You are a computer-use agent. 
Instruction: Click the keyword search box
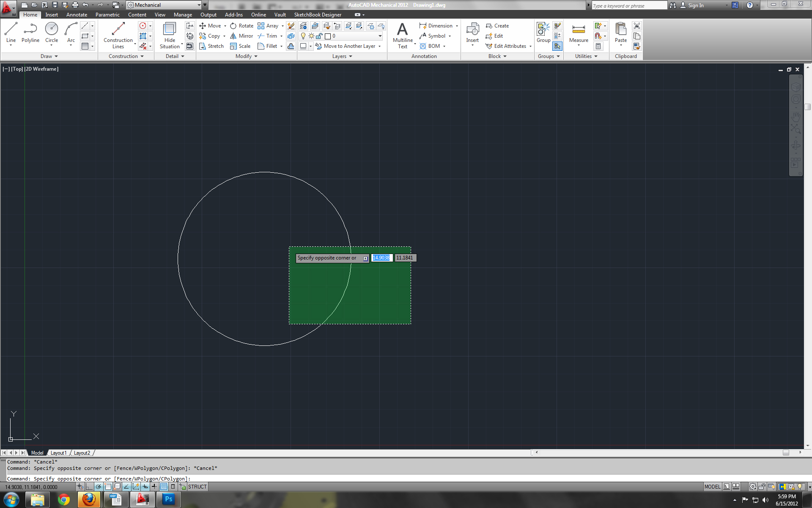tap(629, 6)
